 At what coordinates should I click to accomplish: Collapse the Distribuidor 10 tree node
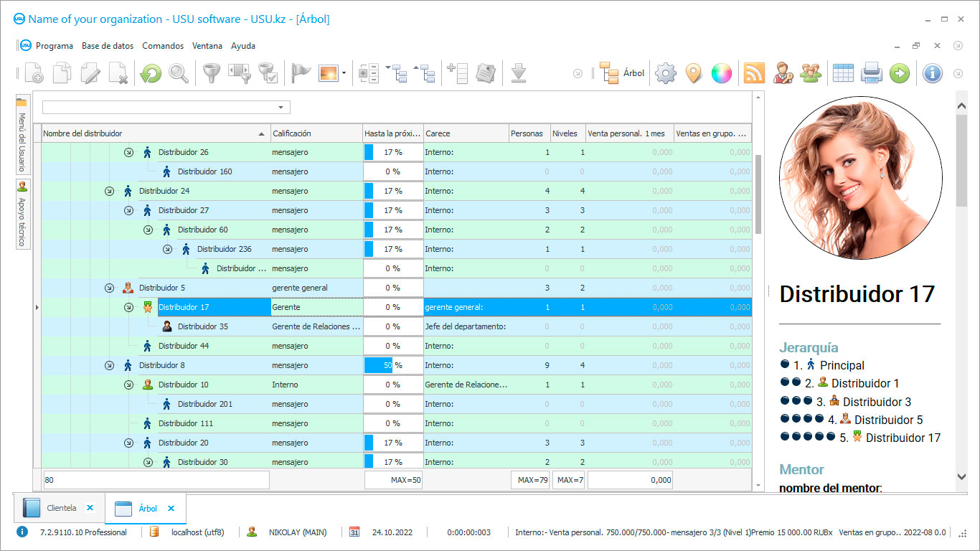(x=128, y=385)
